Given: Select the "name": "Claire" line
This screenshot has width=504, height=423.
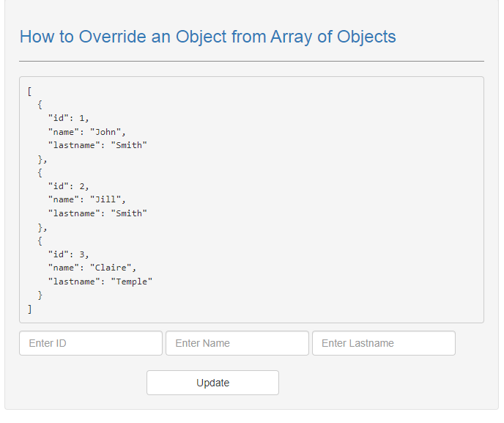Looking at the screenshot, I should tap(92, 268).
